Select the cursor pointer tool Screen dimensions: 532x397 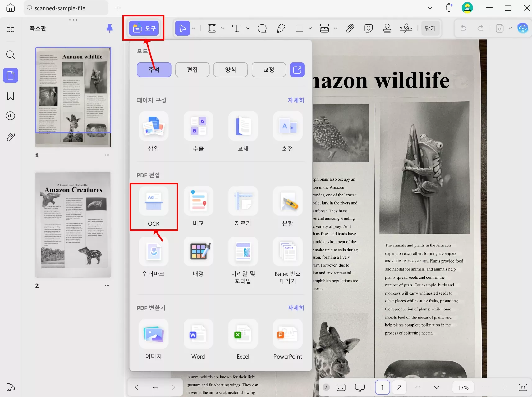(183, 28)
